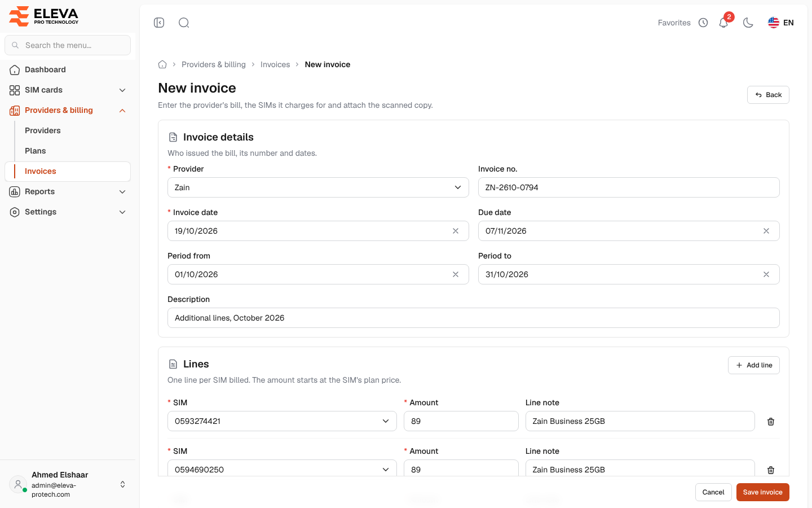Switch to dark mode moon icon

coord(748,23)
